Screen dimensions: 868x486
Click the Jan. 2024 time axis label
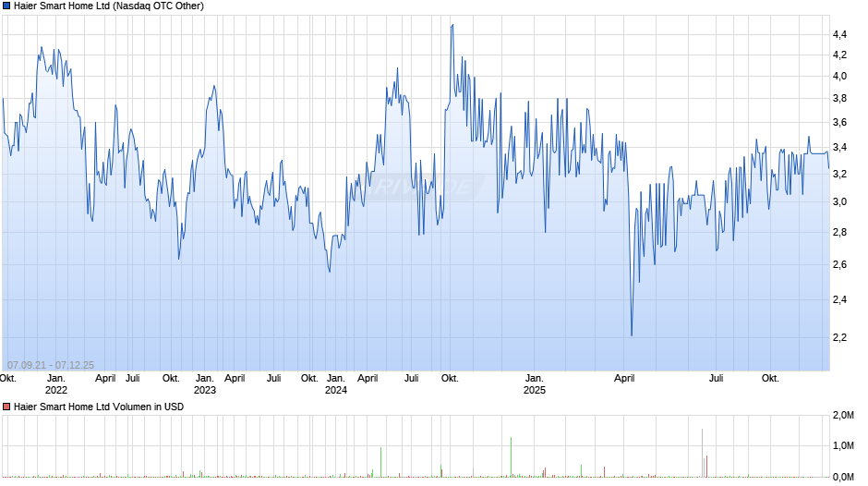point(336,384)
